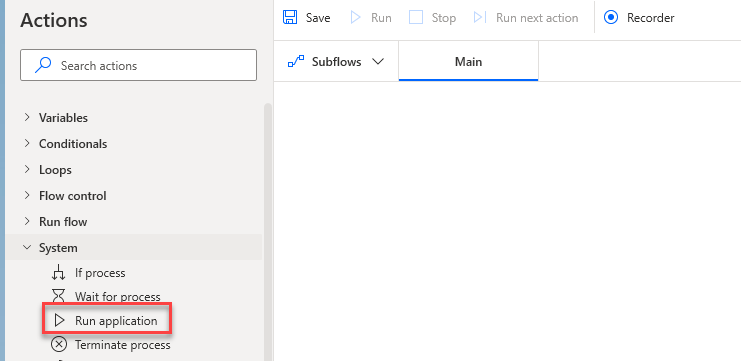Select the Run application action text
Screen dimensions: 741x361
(116, 321)
